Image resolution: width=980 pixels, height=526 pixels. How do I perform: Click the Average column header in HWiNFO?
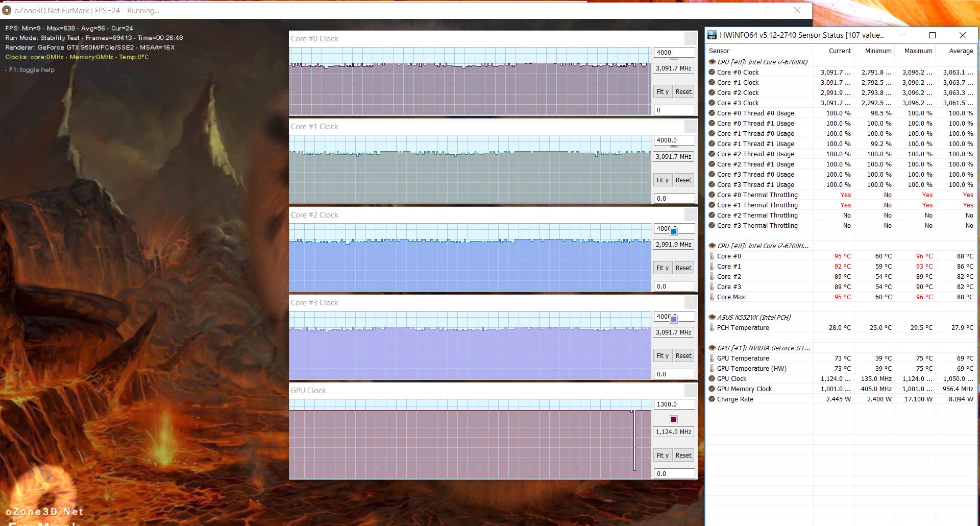(956, 51)
